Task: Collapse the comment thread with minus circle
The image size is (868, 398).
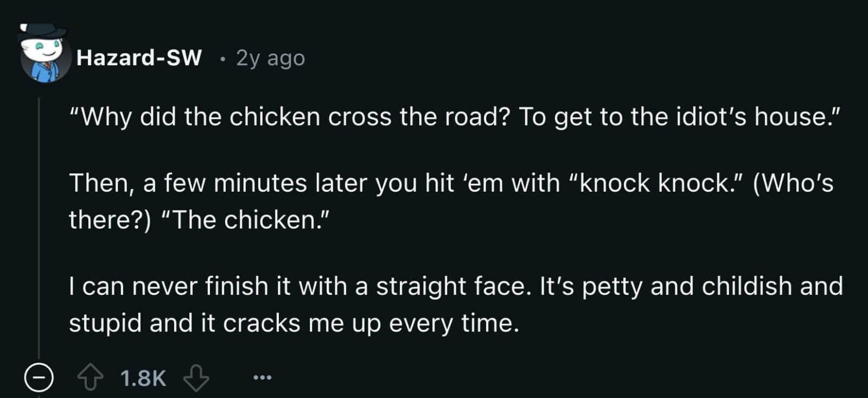Action: 39,378
